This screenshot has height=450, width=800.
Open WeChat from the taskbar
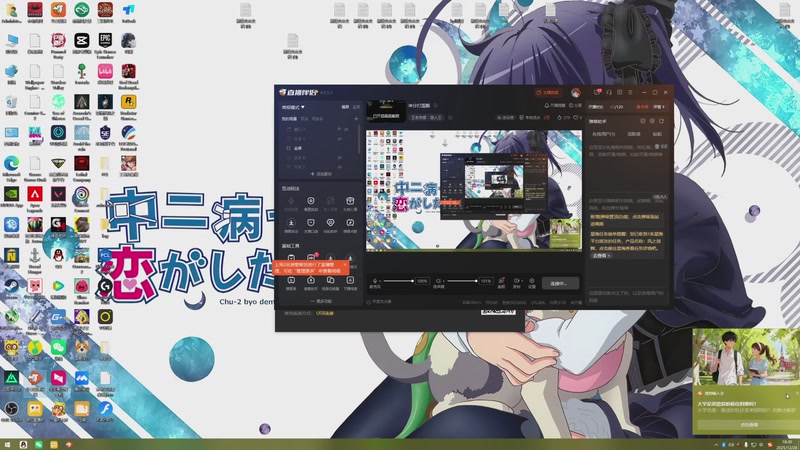coord(39,445)
